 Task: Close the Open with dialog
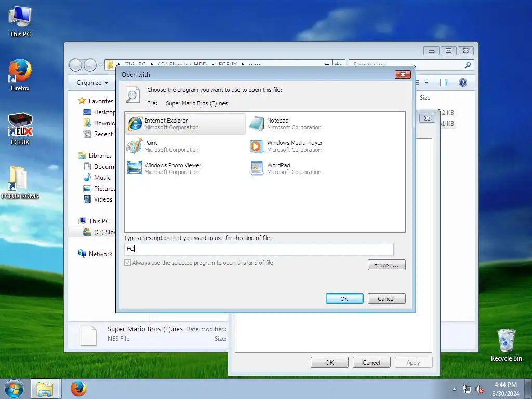pos(403,74)
